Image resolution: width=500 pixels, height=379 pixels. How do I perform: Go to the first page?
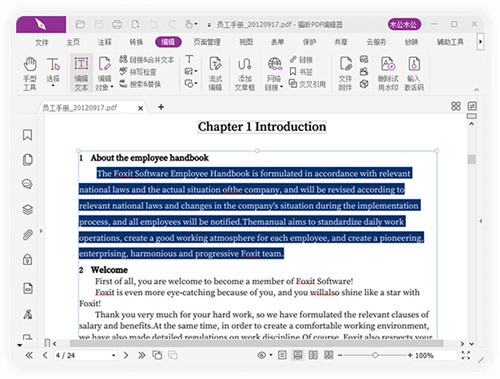point(29,355)
